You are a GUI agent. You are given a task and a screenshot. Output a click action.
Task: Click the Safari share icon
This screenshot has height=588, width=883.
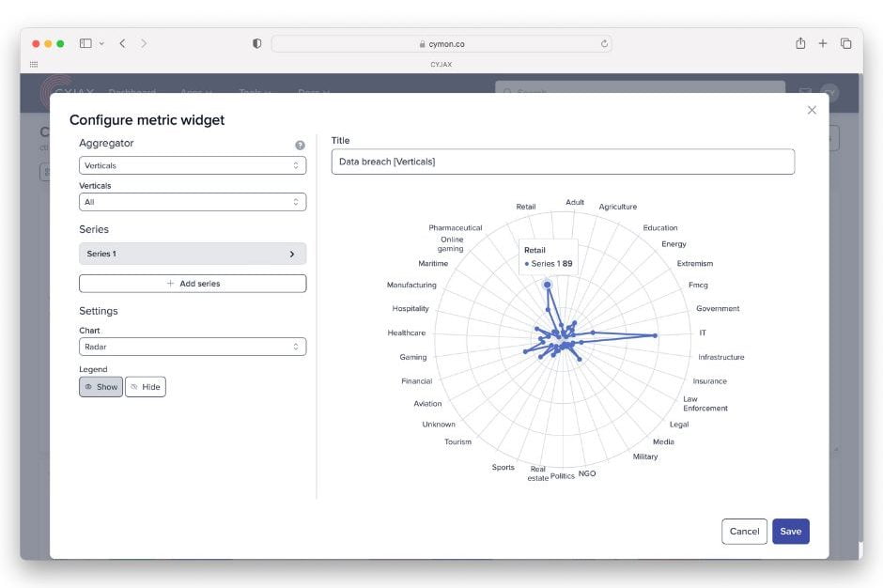pyautogui.click(x=800, y=43)
